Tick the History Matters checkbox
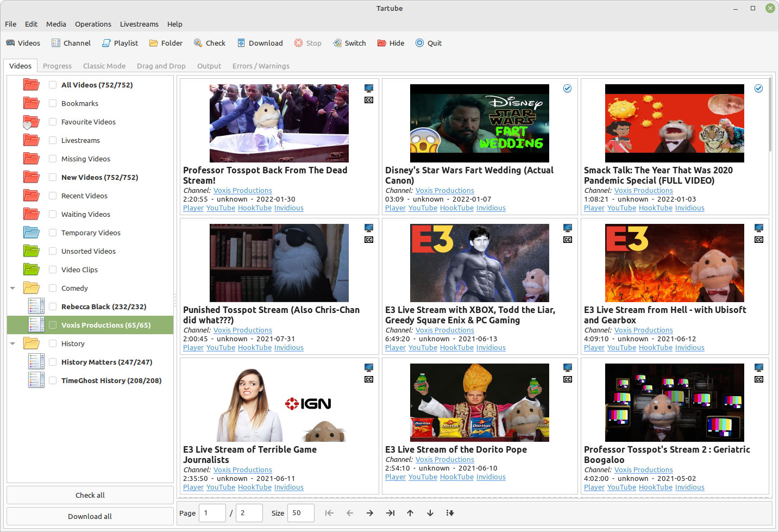The width and height of the screenshot is (779, 532). 53,362
